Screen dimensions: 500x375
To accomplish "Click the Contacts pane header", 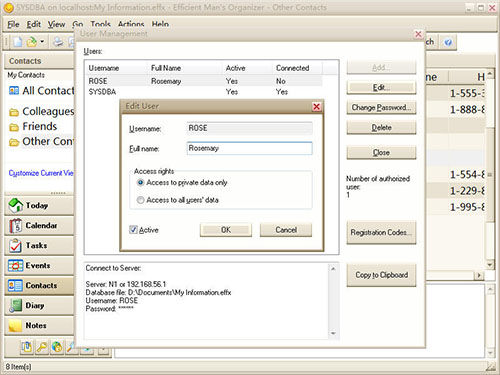I will pyautogui.click(x=39, y=61).
